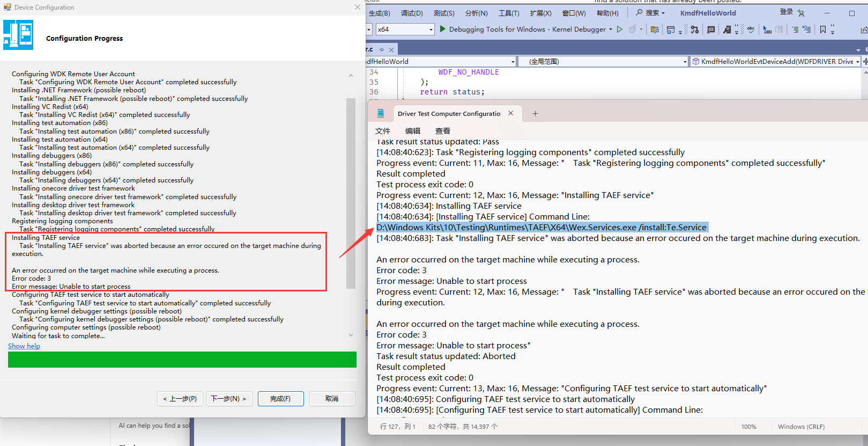Close the Device Configuration dialog

click(358, 7)
